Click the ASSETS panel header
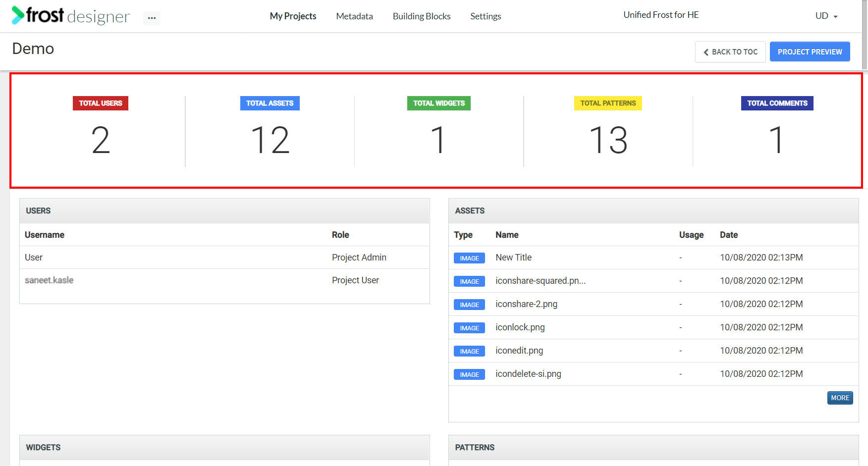The image size is (868, 466). (x=653, y=211)
